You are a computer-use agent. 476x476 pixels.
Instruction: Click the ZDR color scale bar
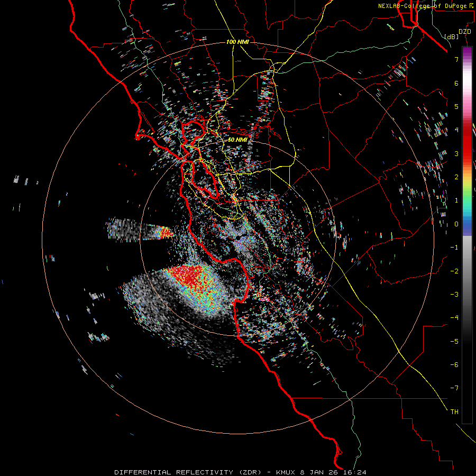(x=467, y=235)
